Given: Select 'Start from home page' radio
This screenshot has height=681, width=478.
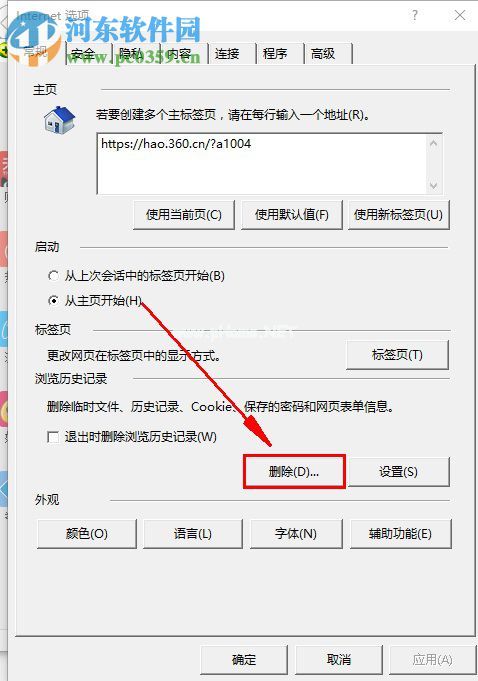Looking at the screenshot, I should tap(53, 301).
